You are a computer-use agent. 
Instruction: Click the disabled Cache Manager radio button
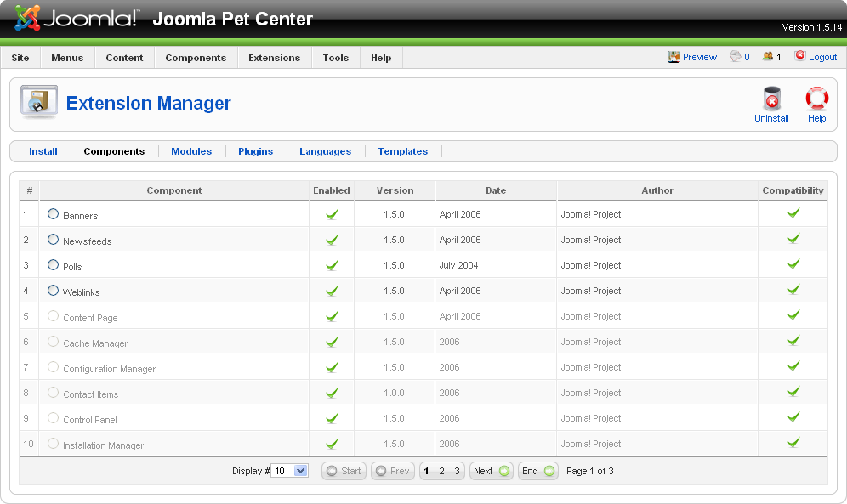coord(53,341)
